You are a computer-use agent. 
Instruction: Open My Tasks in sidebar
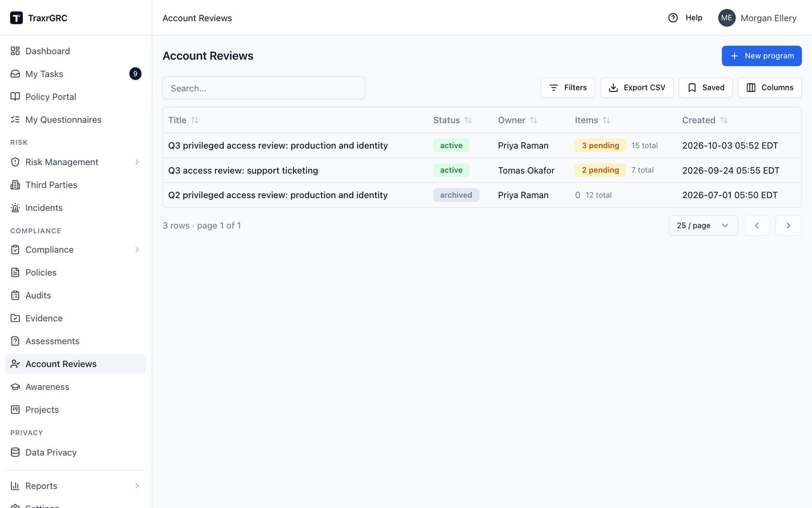point(76,74)
